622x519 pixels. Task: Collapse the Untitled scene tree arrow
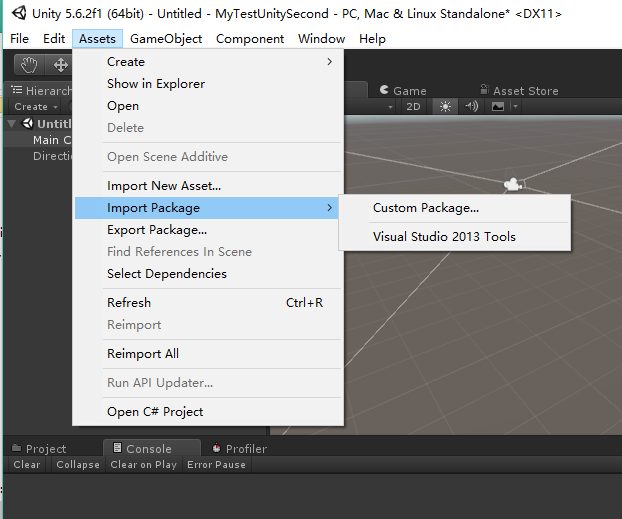tap(12, 124)
